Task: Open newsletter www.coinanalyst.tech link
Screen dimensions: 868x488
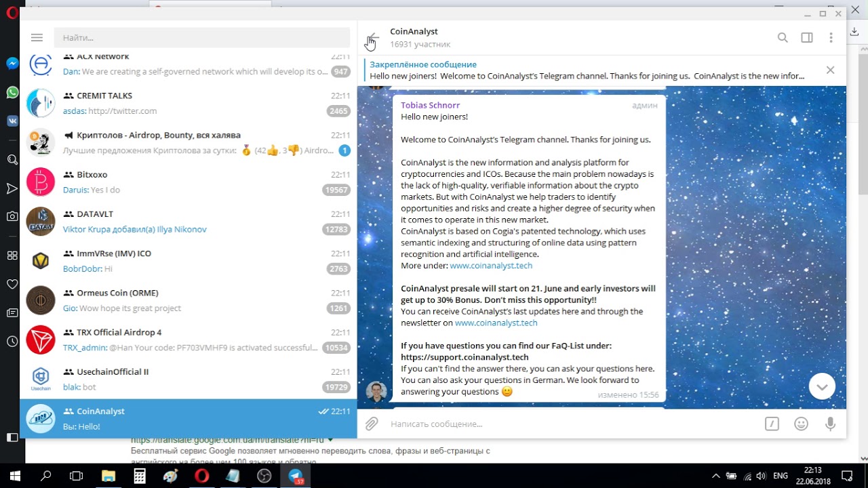Action: (496, 323)
